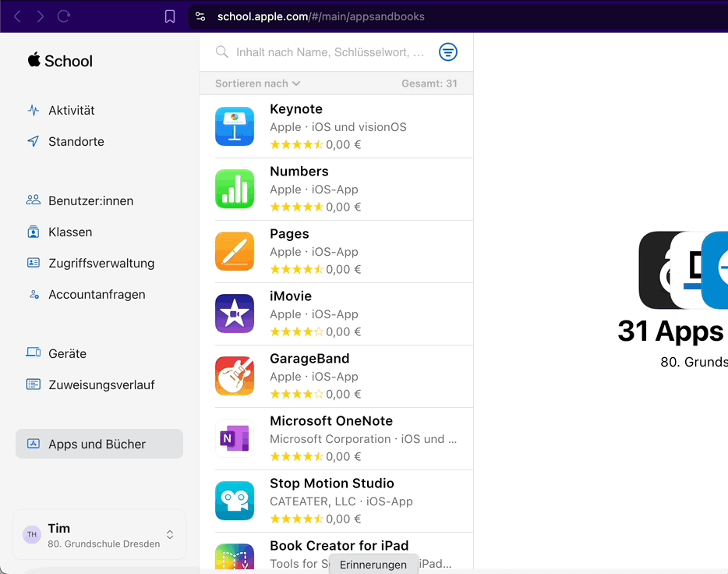Select the Microsoft OneNote title text
728x574 pixels.
click(x=331, y=421)
